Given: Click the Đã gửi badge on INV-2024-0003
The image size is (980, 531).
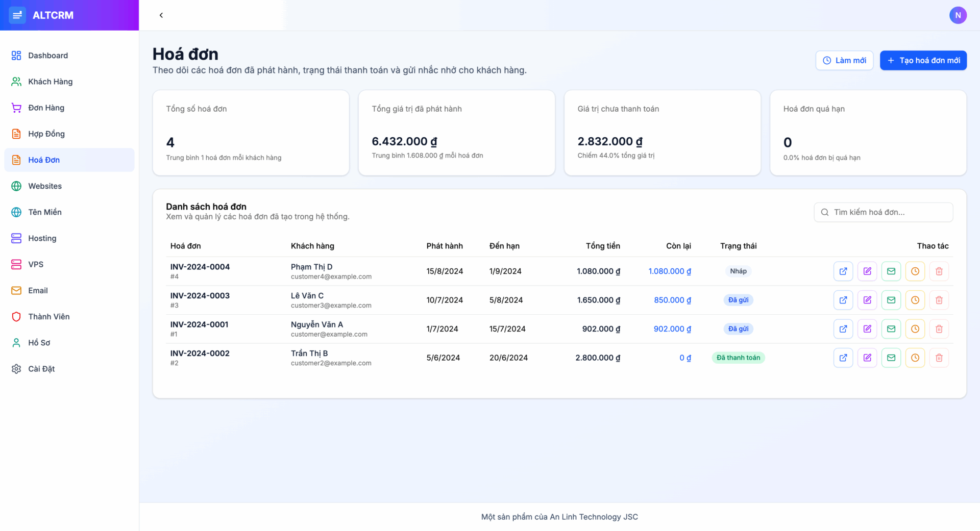Looking at the screenshot, I should pyautogui.click(x=738, y=300).
